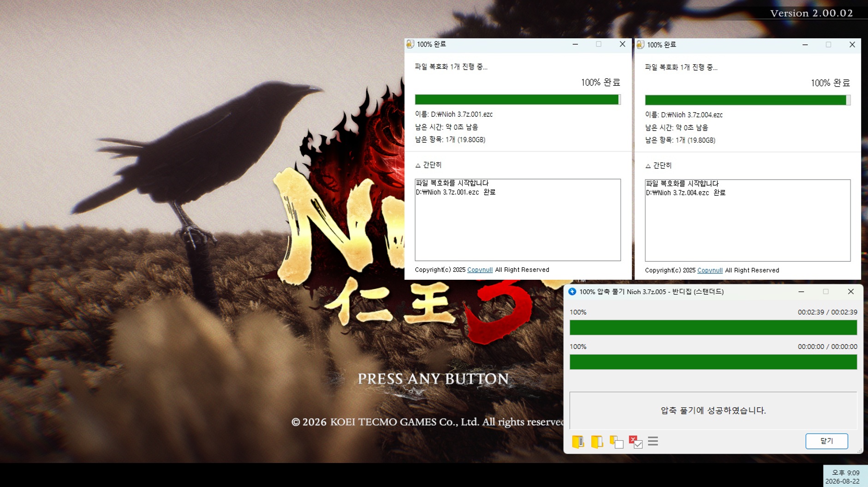Screen dimensions: 868x487
Task: Click the "00:00:00 / 00:00:00" time text
Action: (827, 347)
